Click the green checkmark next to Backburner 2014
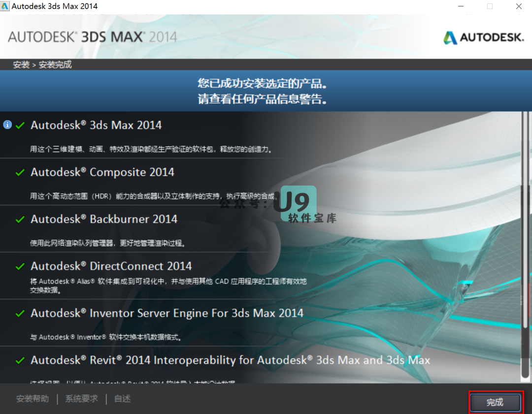 coord(20,220)
